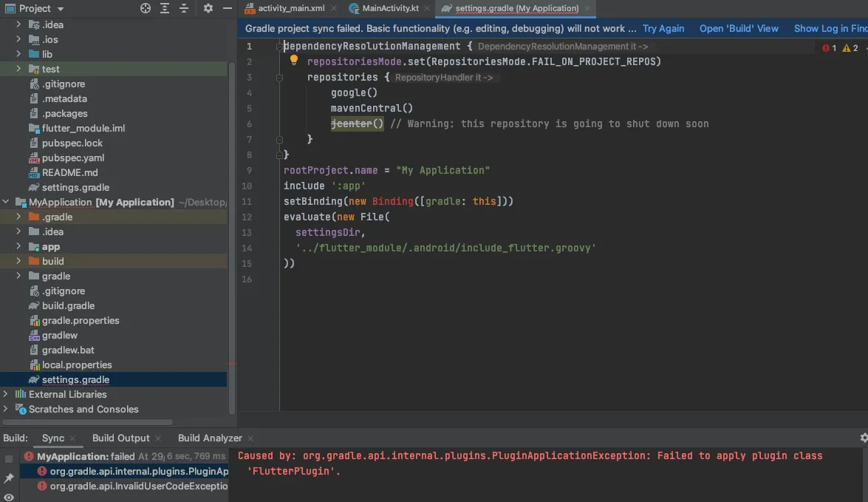Toggle the code fold marker on repositories line

click(x=280, y=77)
